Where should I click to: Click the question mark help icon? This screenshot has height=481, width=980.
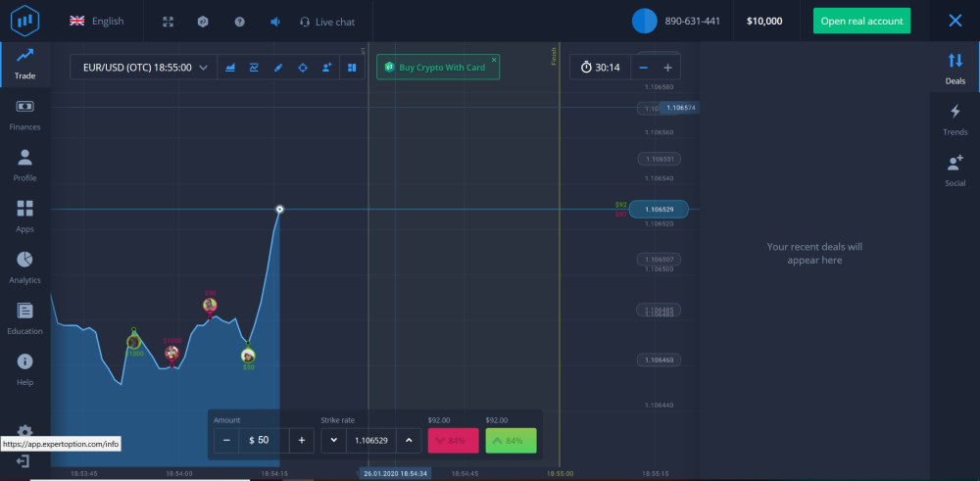point(239,22)
